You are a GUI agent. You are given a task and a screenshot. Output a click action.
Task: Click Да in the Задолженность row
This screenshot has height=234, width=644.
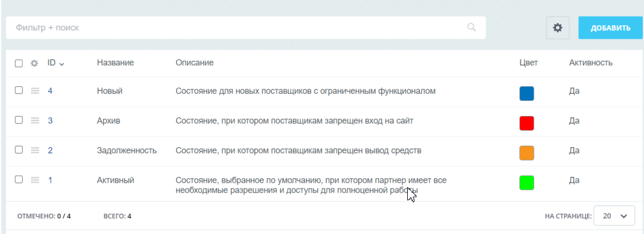(x=574, y=150)
